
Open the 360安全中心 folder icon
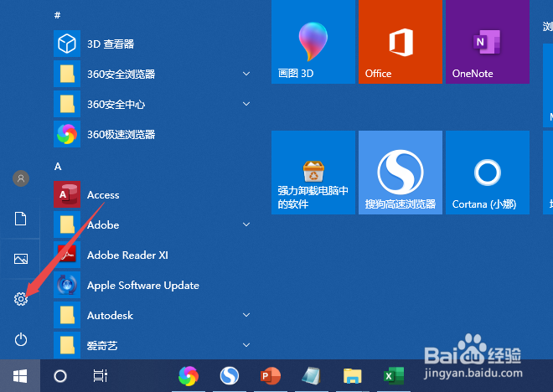click(67, 104)
